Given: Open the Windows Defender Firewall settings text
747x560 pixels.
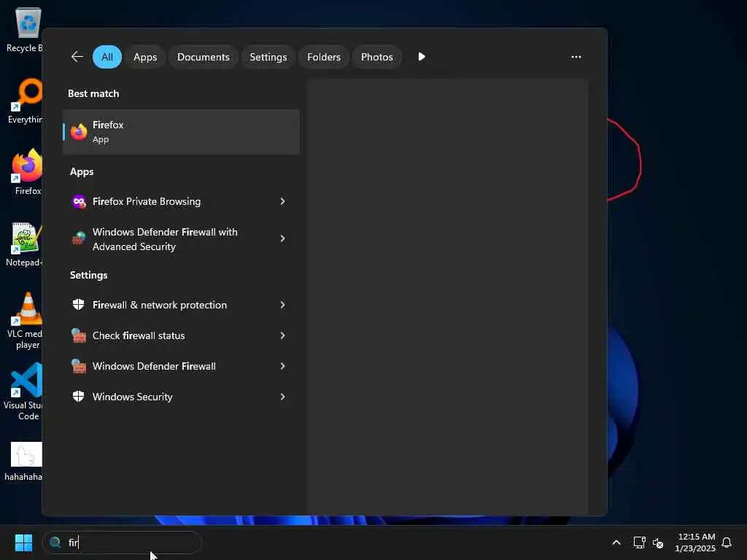Looking at the screenshot, I should (x=154, y=366).
